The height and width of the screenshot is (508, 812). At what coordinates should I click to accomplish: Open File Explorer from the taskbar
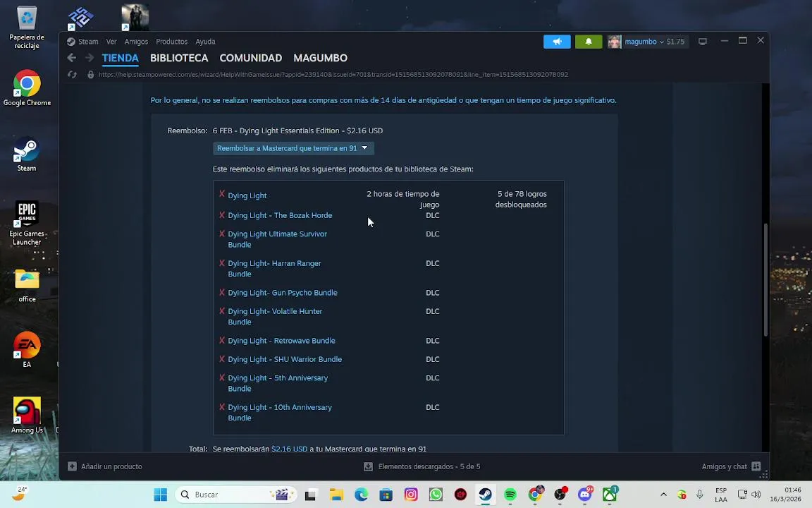[x=336, y=495]
